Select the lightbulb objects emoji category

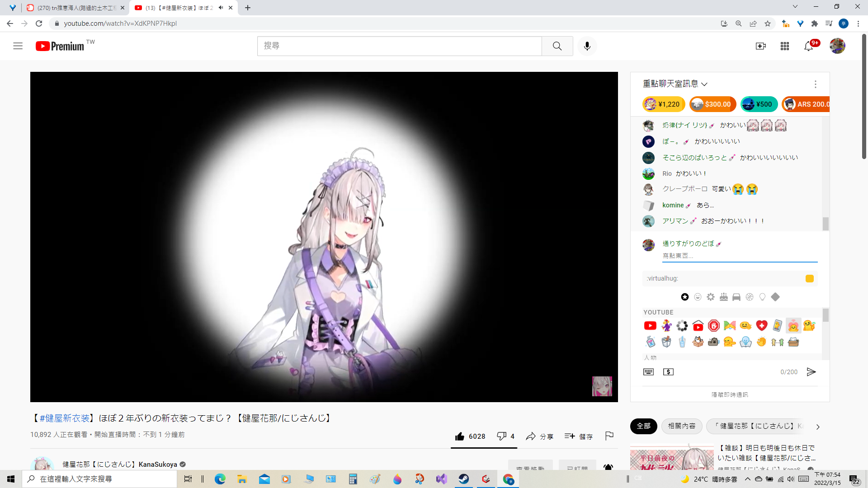coord(763,297)
